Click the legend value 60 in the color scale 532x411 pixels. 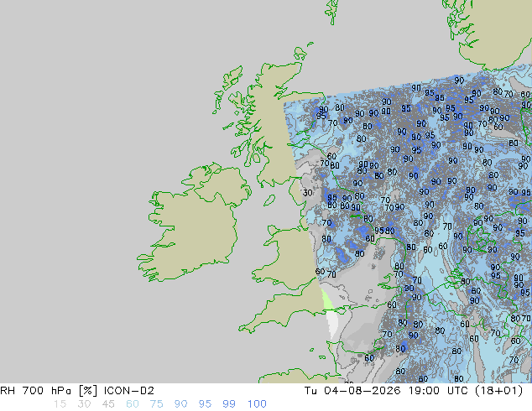click(133, 404)
